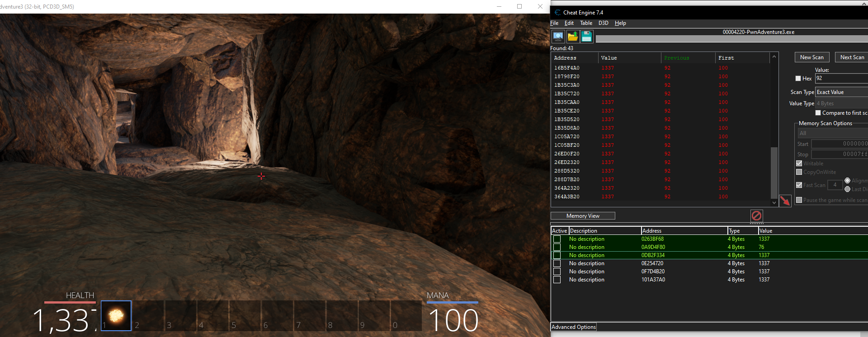
Task: Open the Help menu
Action: [x=620, y=23]
